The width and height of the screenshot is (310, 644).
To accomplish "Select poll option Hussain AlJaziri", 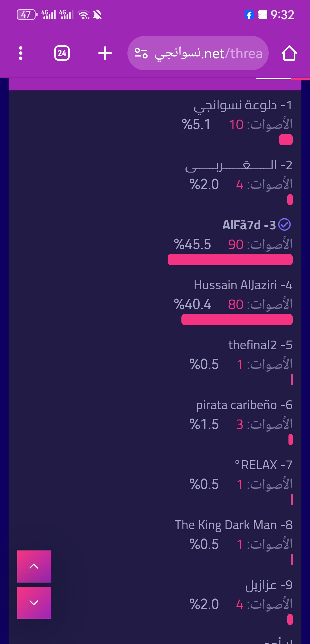I will [243, 285].
